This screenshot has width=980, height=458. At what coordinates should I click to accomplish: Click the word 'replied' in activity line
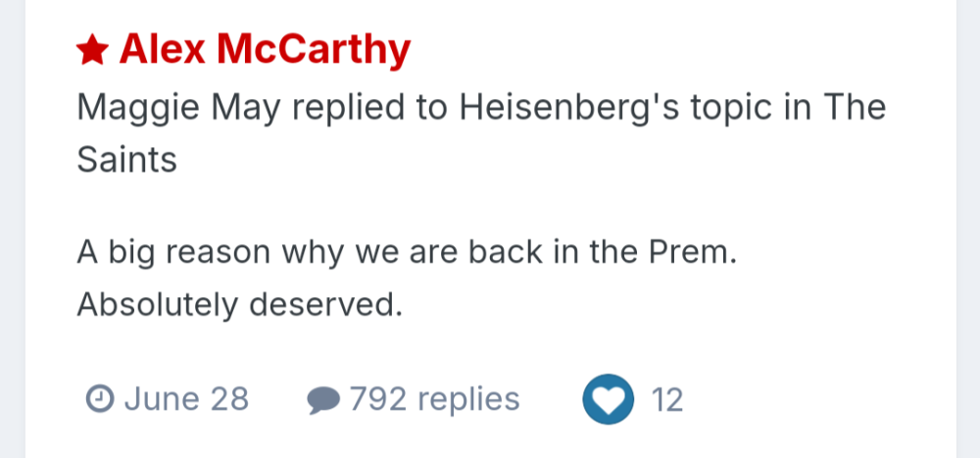pos(341,107)
